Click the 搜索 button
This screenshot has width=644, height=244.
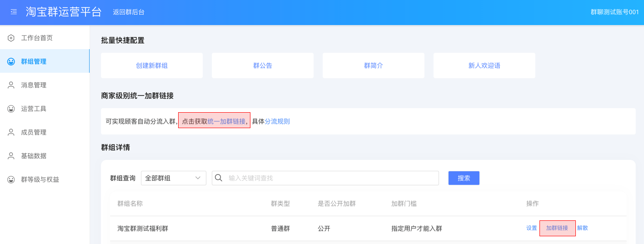pyautogui.click(x=464, y=178)
